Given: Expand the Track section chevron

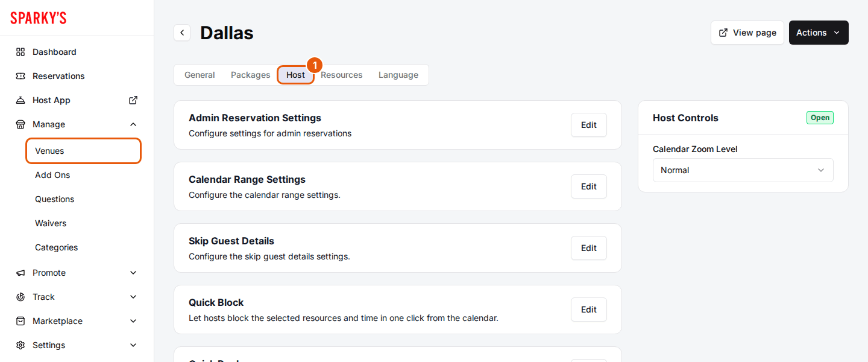Looking at the screenshot, I should tap(133, 297).
